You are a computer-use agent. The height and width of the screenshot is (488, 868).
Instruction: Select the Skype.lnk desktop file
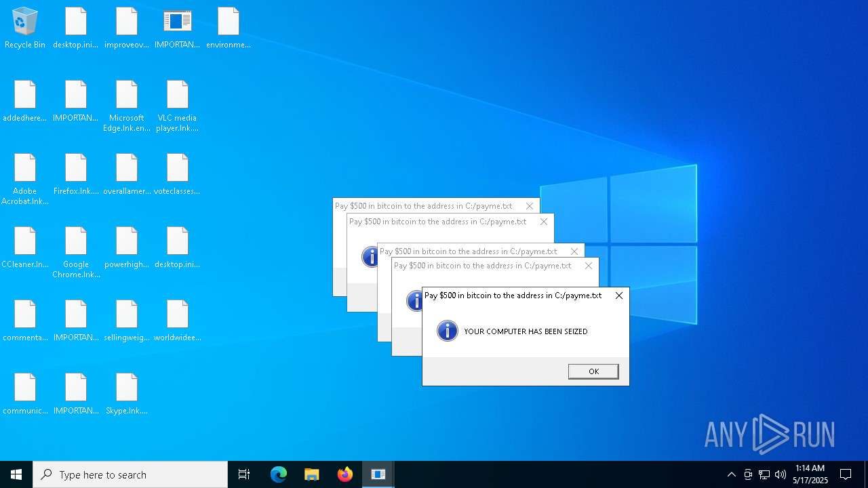coord(127,394)
